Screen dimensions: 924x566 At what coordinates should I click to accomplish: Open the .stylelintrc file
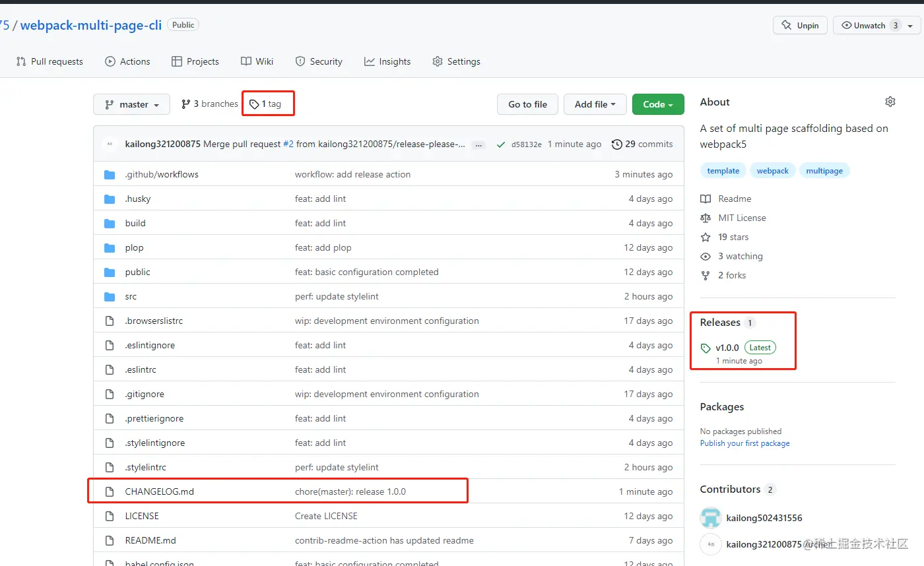(146, 467)
